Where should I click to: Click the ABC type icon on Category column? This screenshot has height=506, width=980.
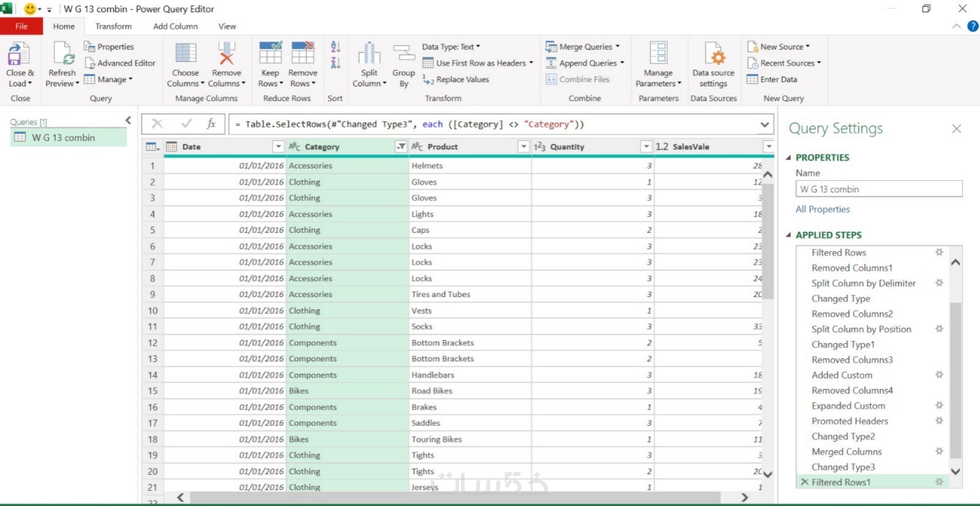pyautogui.click(x=295, y=146)
